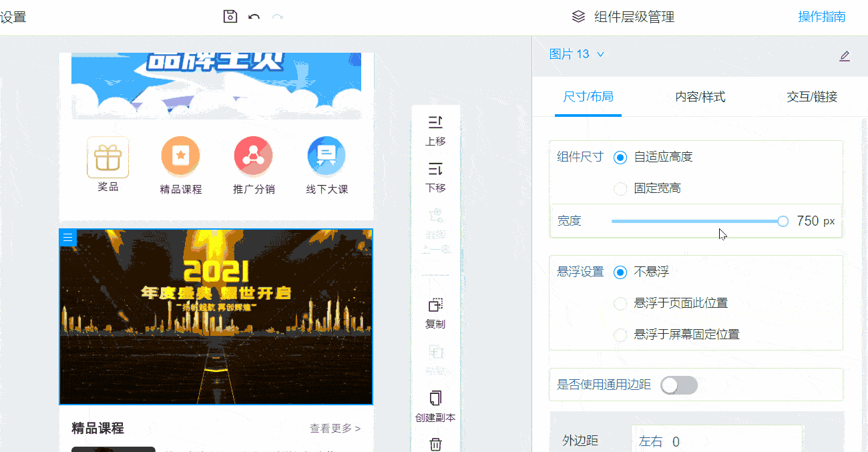868x452 pixels.
Task: Select the 2021 年度盛典 banner image
Action: coord(216,317)
